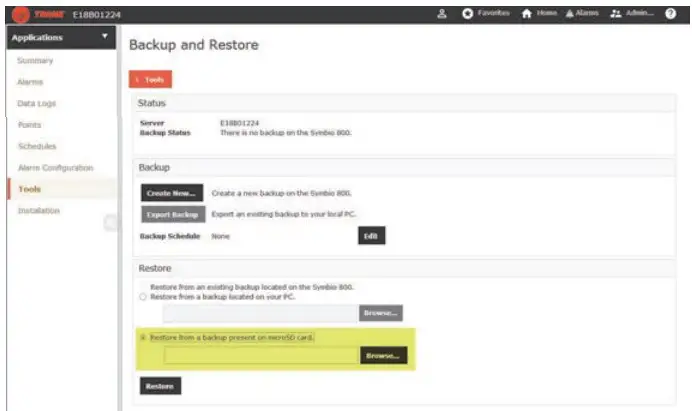Open the Admin users icon
Image resolution: width=692 pixels, height=411 pixels.
(x=616, y=14)
